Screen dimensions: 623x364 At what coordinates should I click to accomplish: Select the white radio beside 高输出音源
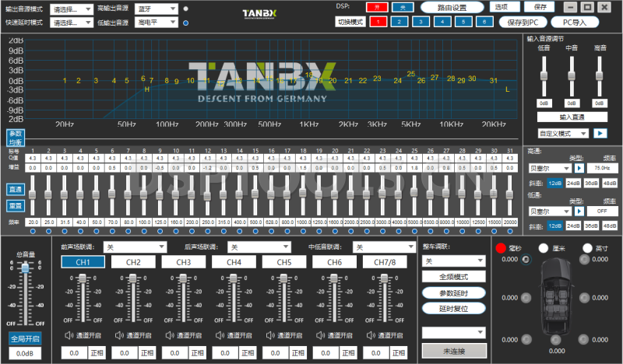click(x=186, y=9)
